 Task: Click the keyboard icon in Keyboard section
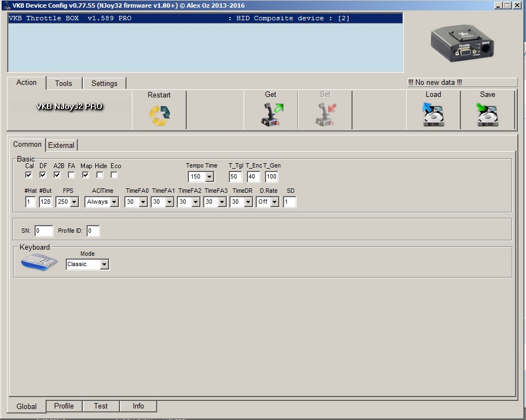click(39, 262)
